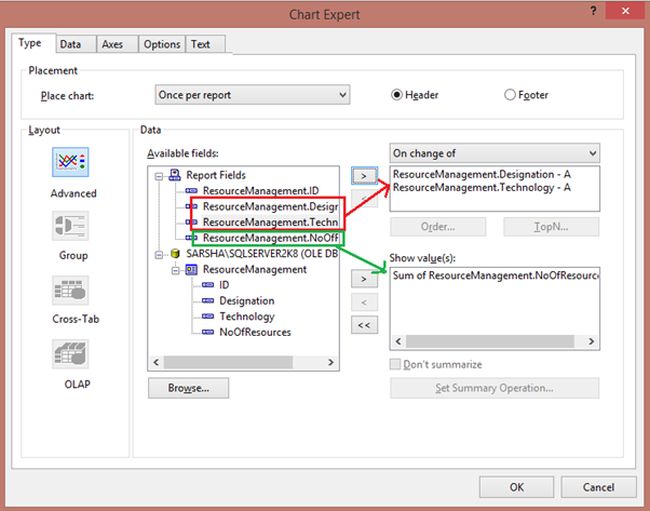The image size is (650, 511).
Task: Collapse the ResourceManagement table node
Action: [x=175, y=270]
